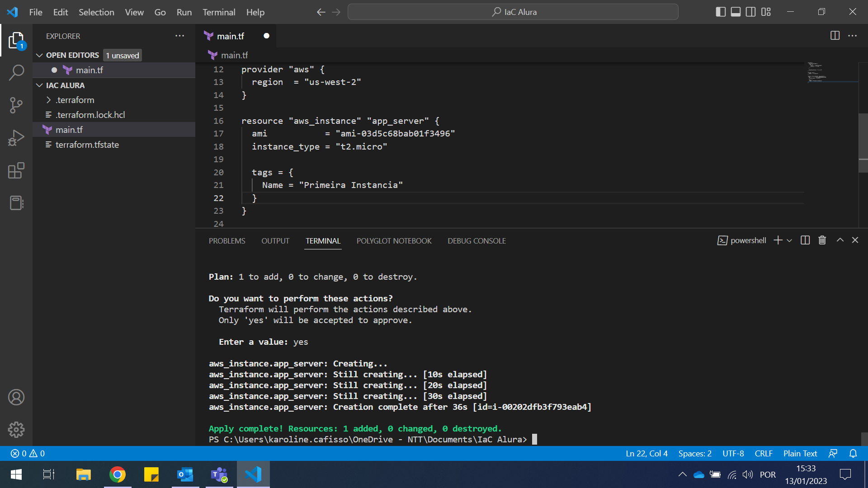Click the IaC Alura command center search box

click(x=513, y=12)
